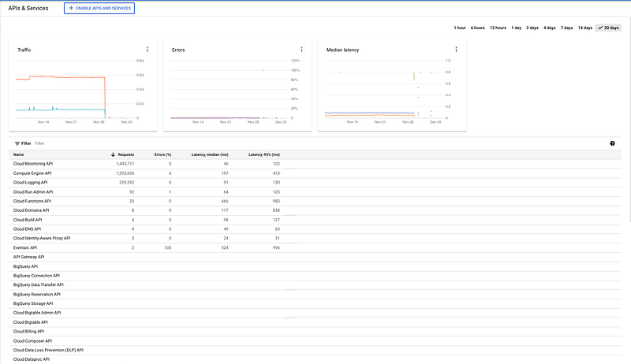Click the 1,292,606 requests value
This screenshot has height=364, width=631.
(x=125, y=173)
